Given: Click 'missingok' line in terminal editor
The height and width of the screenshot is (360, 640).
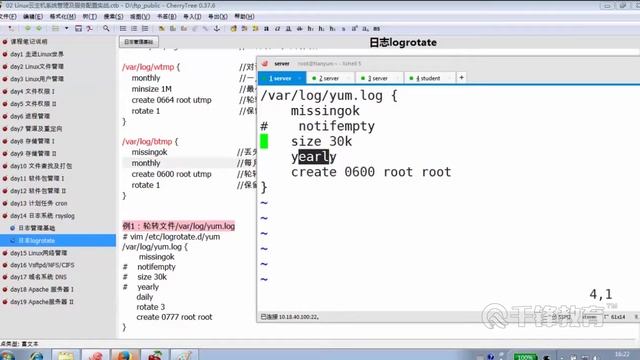Looking at the screenshot, I should click(x=325, y=111).
